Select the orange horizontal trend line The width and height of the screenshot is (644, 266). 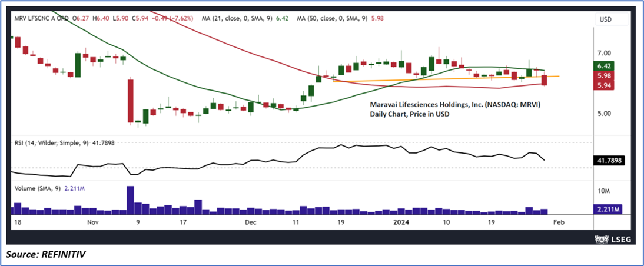click(x=446, y=79)
